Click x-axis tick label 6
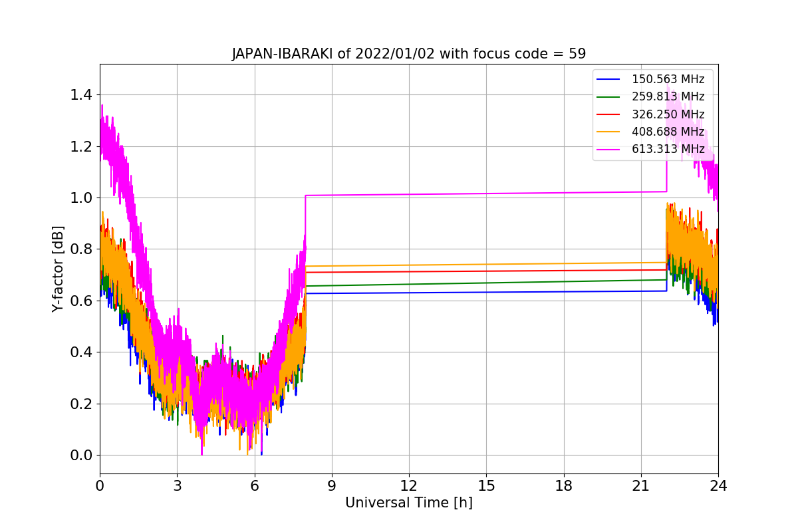Image resolution: width=798 pixels, height=532 pixels. [x=255, y=485]
